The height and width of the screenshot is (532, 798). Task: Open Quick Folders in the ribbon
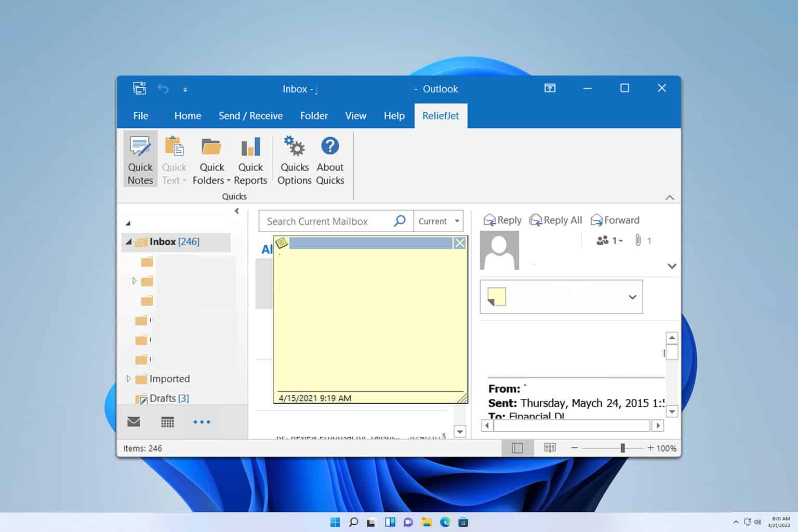(x=211, y=159)
